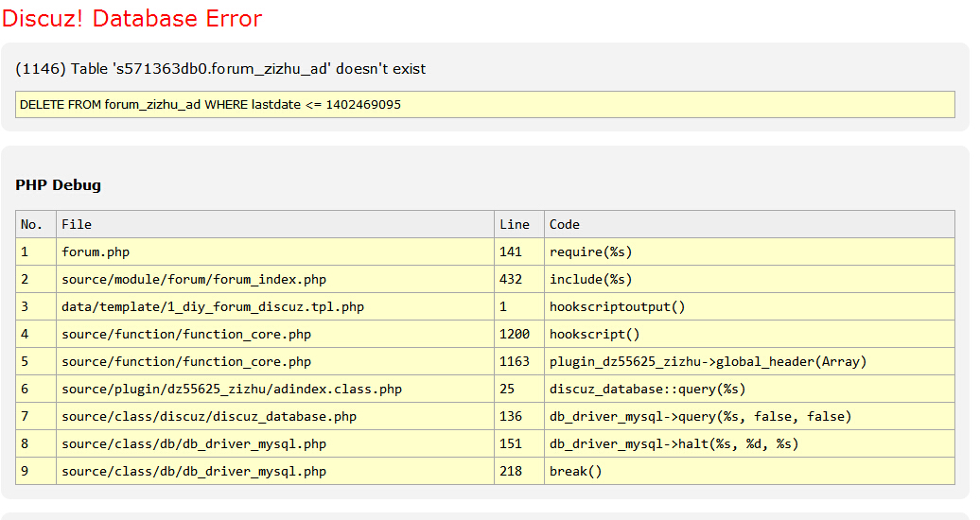
Task: Click the adindex.class.php file path cell
Action: [275, 390]
